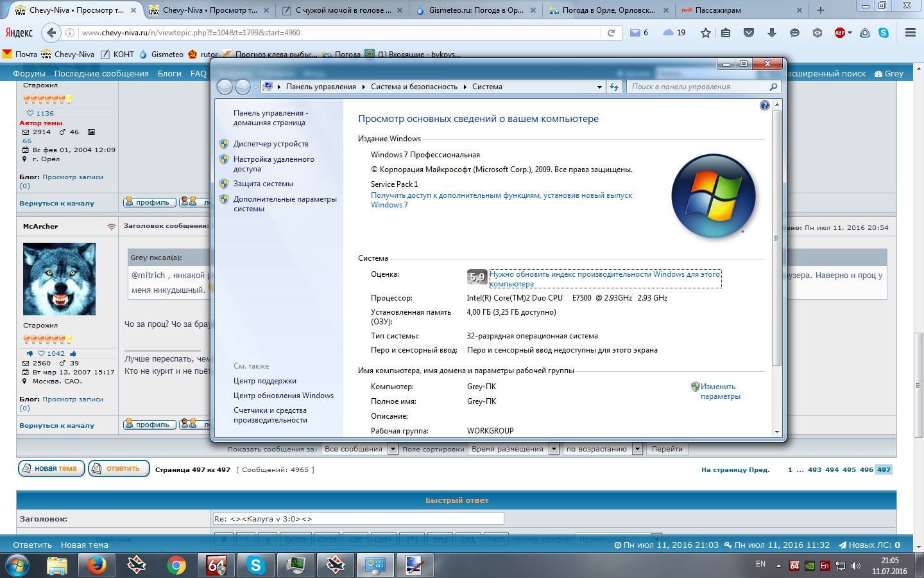Open Skype from the Windows taskbar
Image resolution: width=924 pixels, height=578 pixels.
[256, 565]
